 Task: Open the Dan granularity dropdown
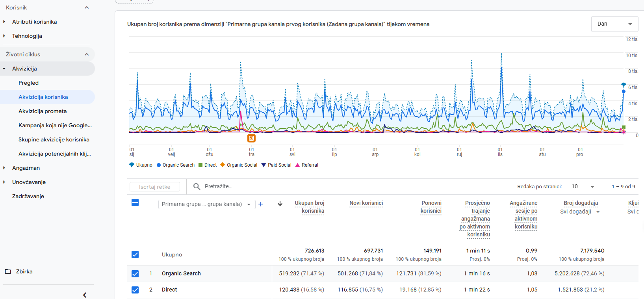(x=614, y=24)
